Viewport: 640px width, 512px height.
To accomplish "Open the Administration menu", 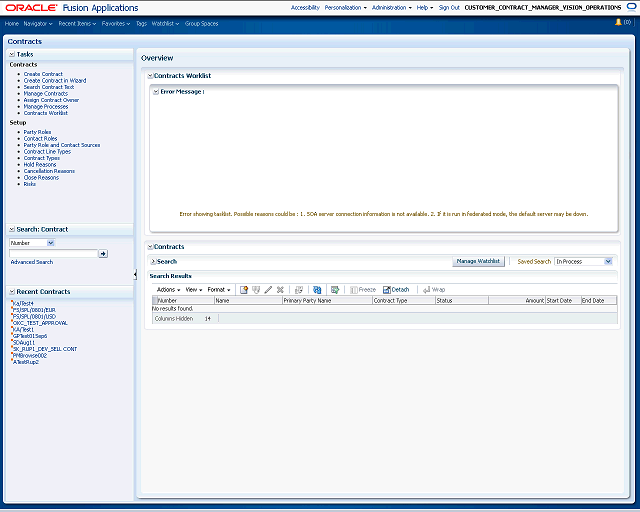I will click(391, 8).
